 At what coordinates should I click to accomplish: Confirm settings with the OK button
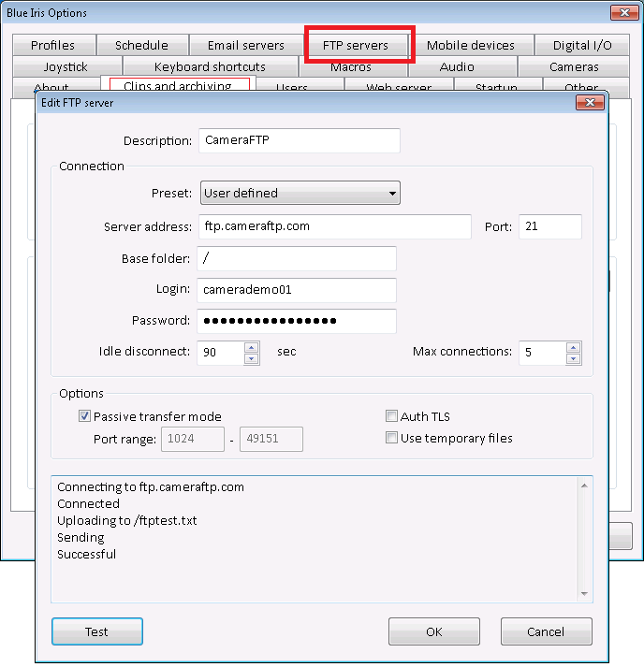[x=433, y=631]
